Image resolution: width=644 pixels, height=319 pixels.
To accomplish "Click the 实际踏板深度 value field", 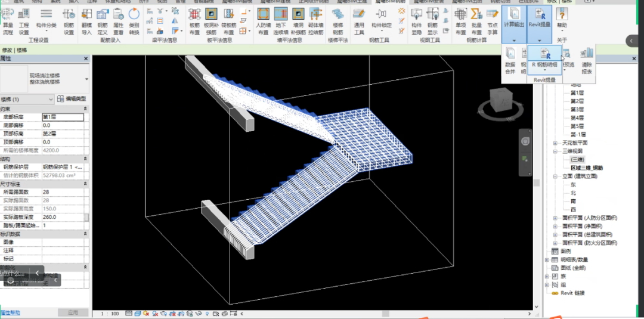I will tap(62, 217).
